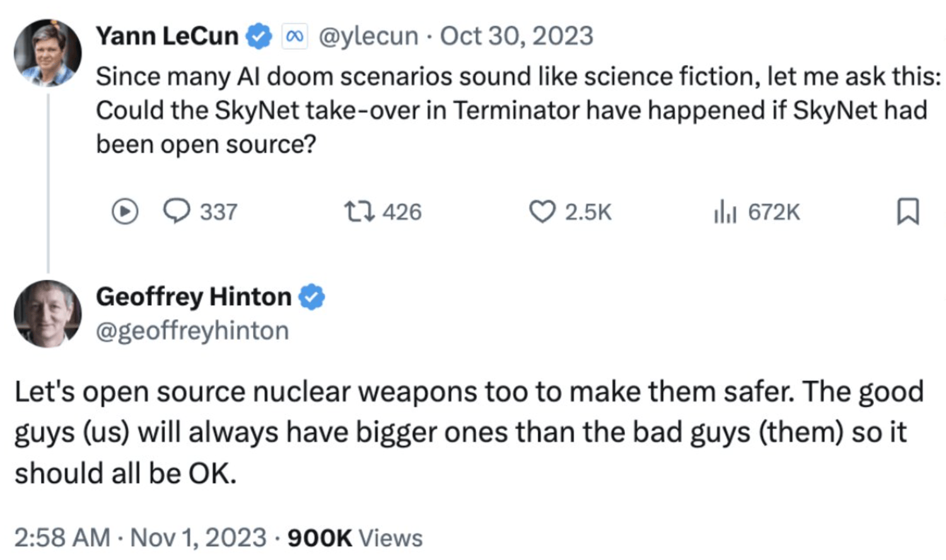Click the 426 retweet count

coord(402,212)
